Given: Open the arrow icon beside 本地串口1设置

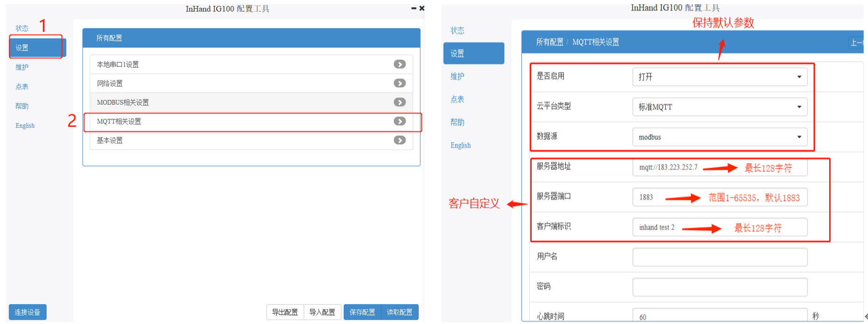Looking at the screenshot, I should tap(399, 64).
